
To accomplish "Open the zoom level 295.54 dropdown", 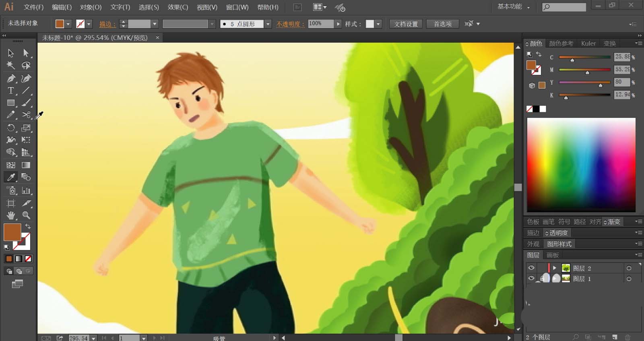I will coord(93,338).
